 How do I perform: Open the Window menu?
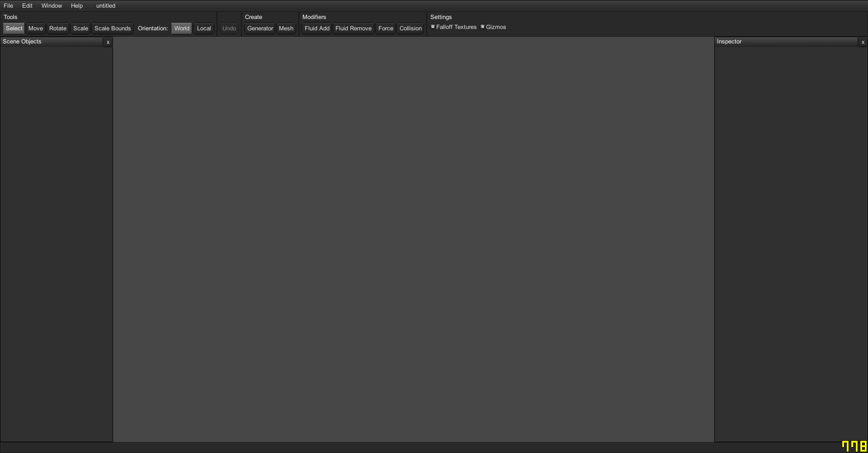(x=52, y=6)
